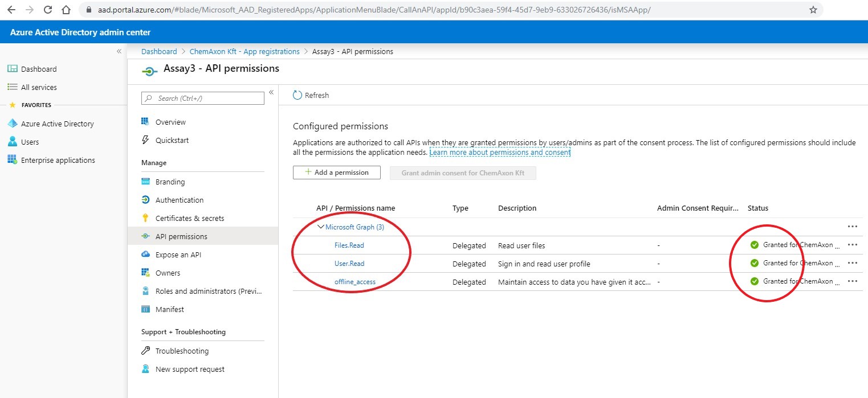Image resolution: width=868 pixels, height=398 pixels.
Task: Open the Learn more about permissions and consent link
Action: (x=499, y=153)
